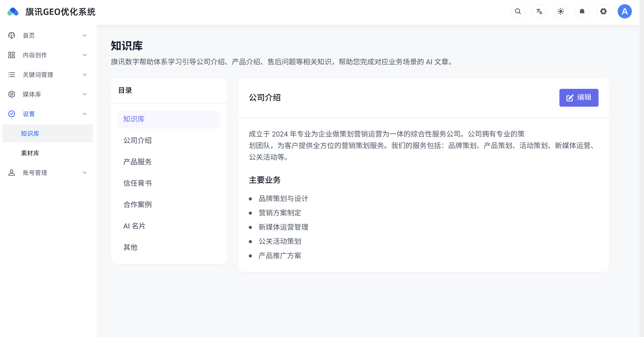Image resolution: width=644 pixels, height=337 pixels.
Task: Click the page vertical scrollbar
Action: click(x=642, y=166)
